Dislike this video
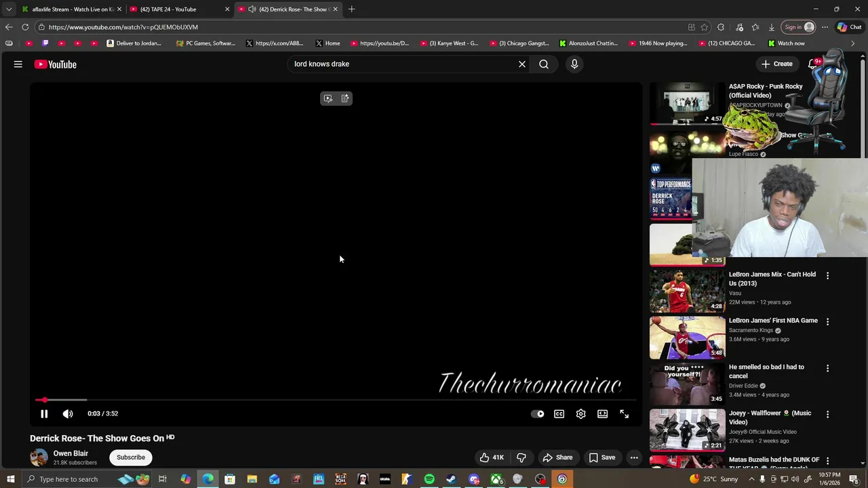 pyautogui.click(x=521, y=457)
